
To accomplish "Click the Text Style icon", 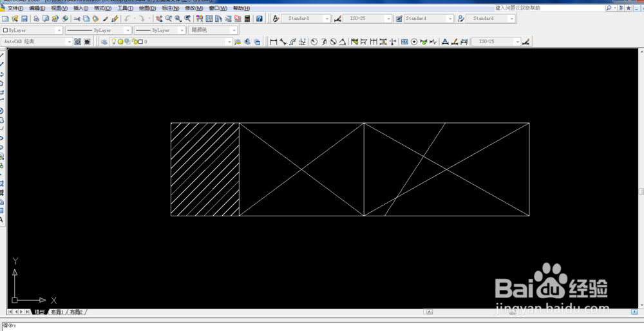I will point(276,19).
